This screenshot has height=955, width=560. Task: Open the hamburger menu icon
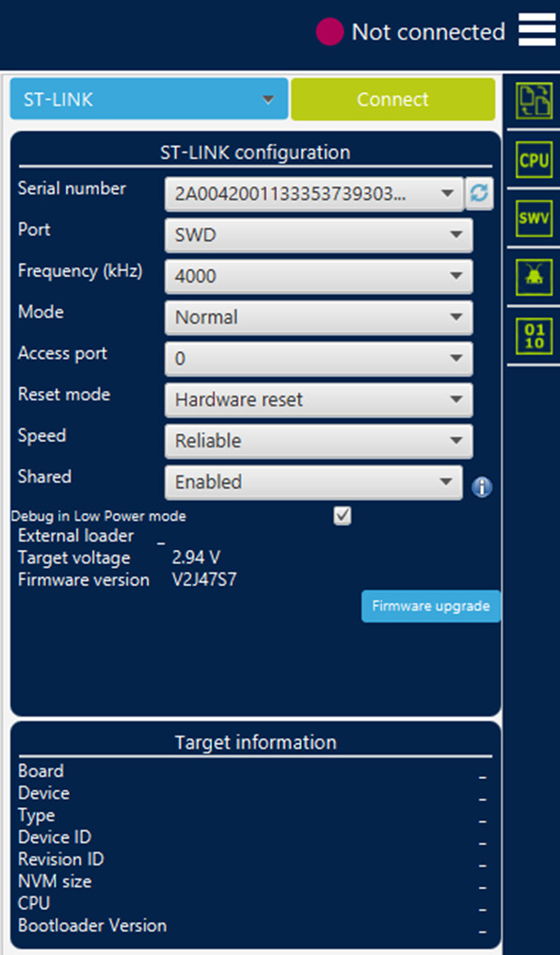click(x=536, y=30)
